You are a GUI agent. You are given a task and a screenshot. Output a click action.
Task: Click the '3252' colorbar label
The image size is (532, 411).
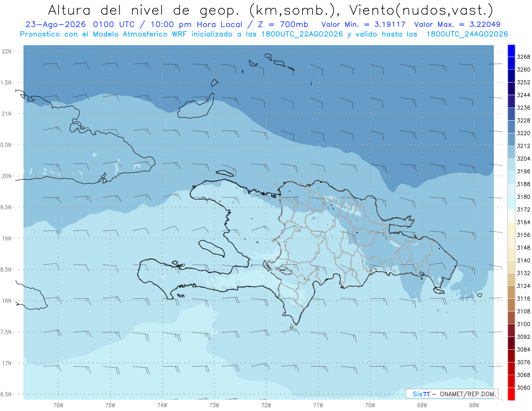(x=524, y=82)
